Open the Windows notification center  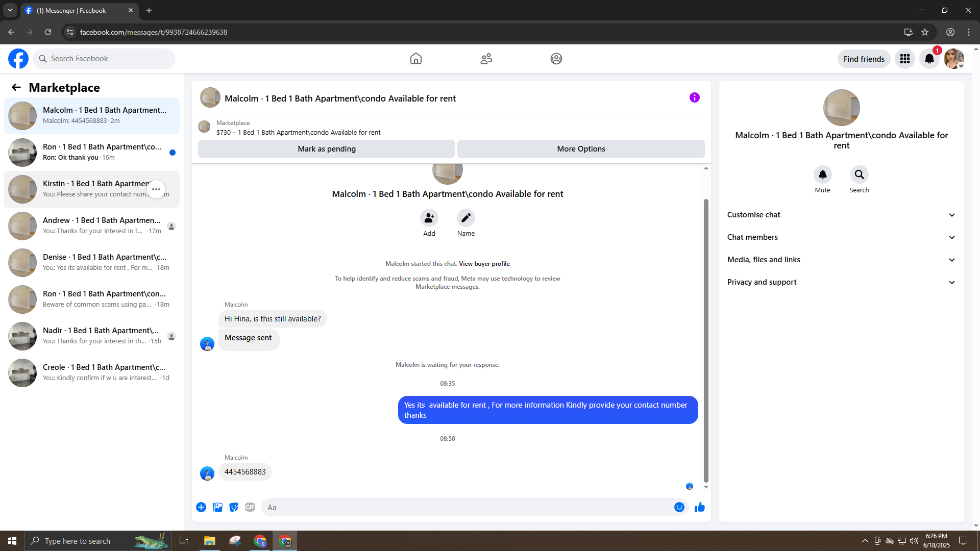pos(963,541)
